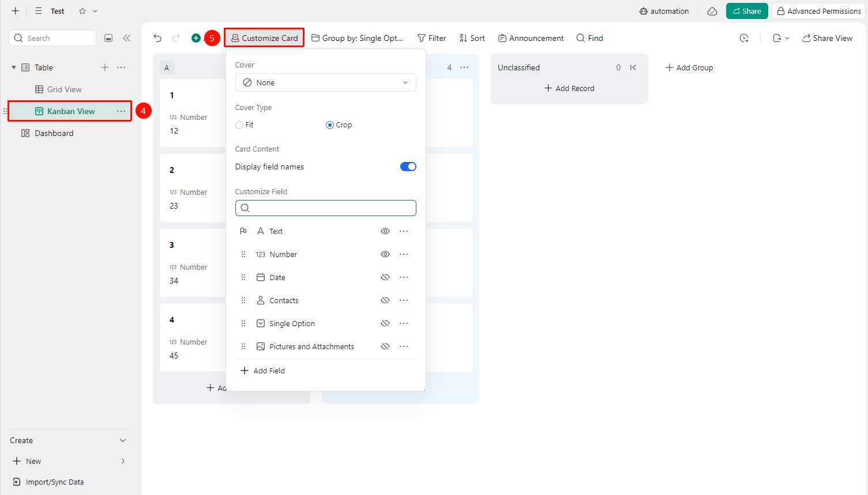Open more options for Kanban View
This screenshot has width=868, height=495.
[121, 111]
